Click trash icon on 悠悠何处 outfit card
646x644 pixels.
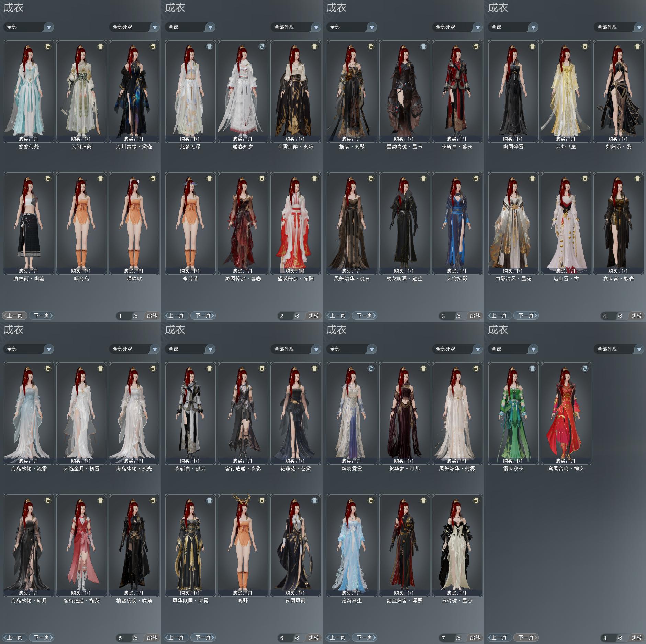tap(48, 46)
